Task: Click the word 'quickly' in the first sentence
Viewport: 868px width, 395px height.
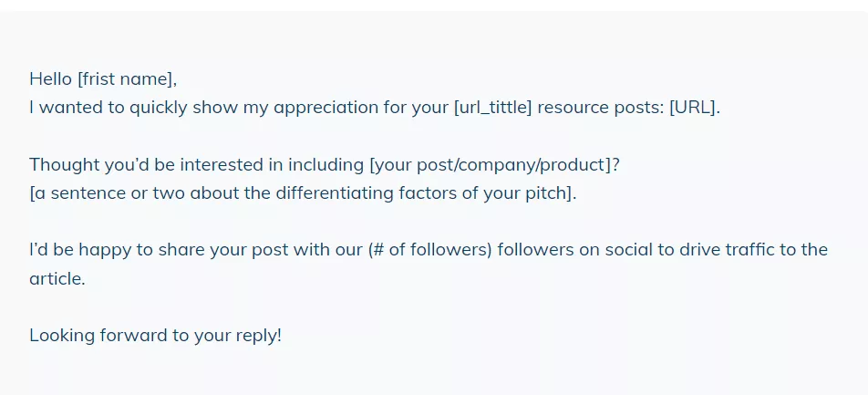Action: [159, 108]
